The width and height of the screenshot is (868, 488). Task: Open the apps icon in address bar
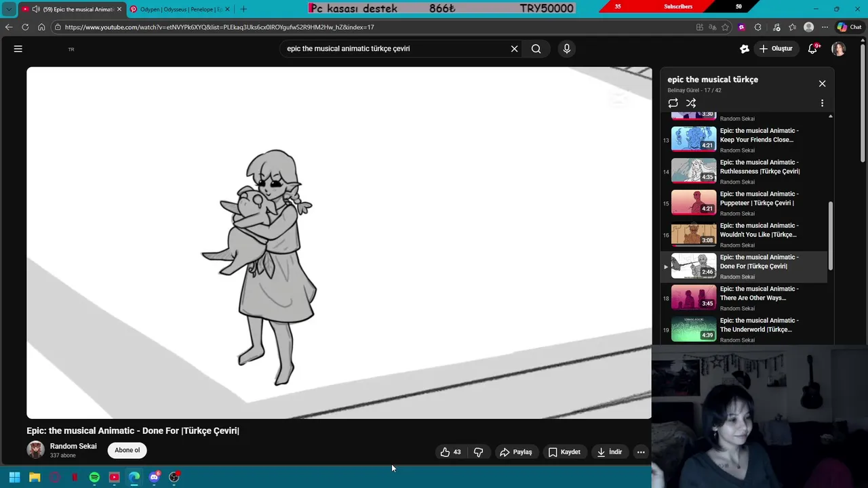(699, 27)
